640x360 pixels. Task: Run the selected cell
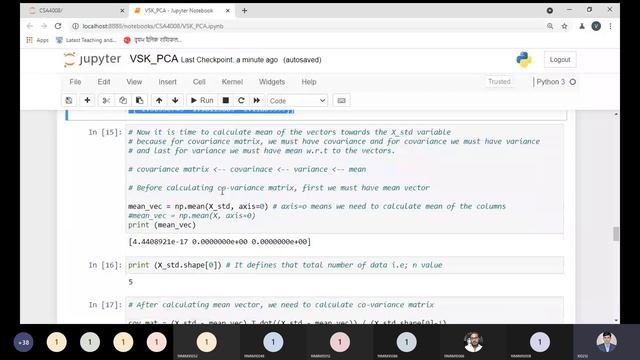click(x=202, y=100)
